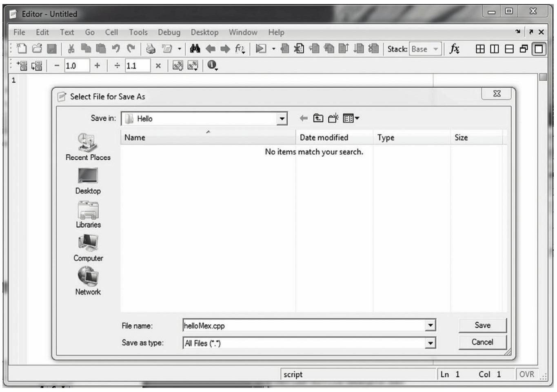Viewport: 557px width, 392px height.
Task: Go back to previous folder in dialog
Action: pos(304,118)
